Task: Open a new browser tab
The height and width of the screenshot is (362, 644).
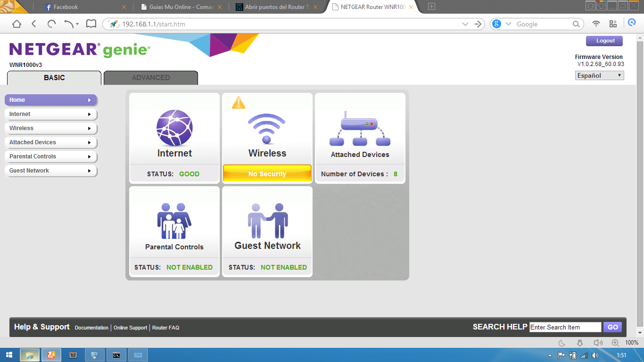Action: (431, 7)
